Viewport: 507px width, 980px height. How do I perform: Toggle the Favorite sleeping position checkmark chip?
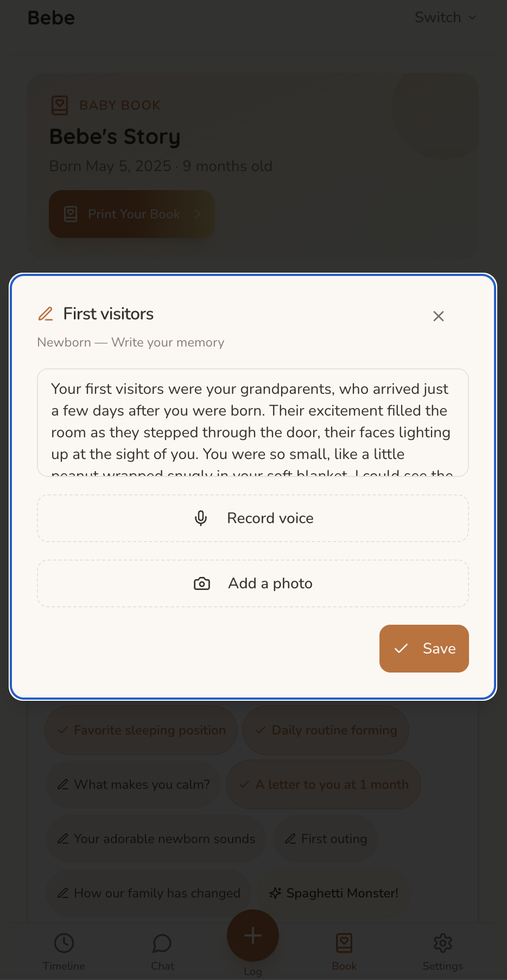pyautogui.click(x=140, y=730)
